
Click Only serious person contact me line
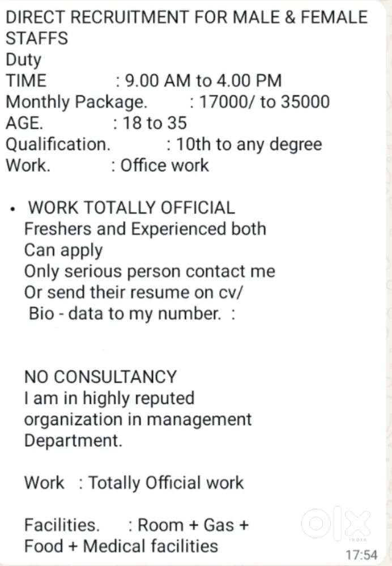pos(150,271)
